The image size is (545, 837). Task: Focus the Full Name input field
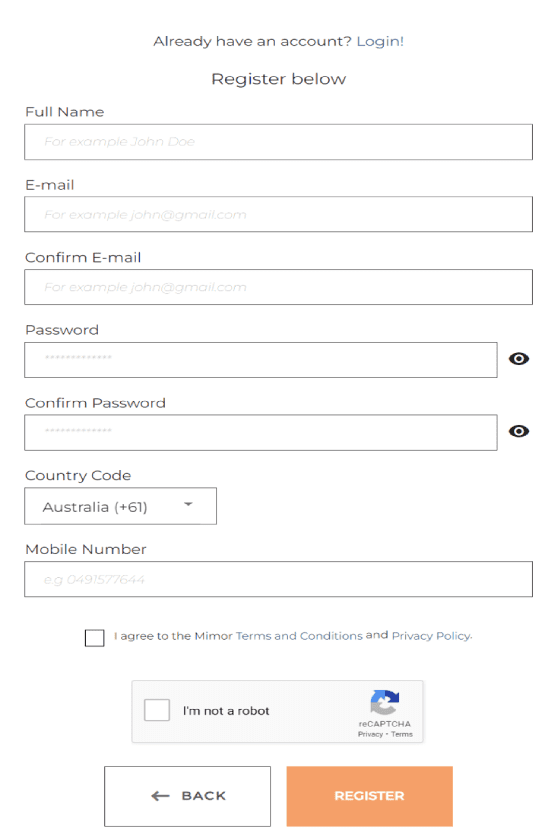coord(278,142)
